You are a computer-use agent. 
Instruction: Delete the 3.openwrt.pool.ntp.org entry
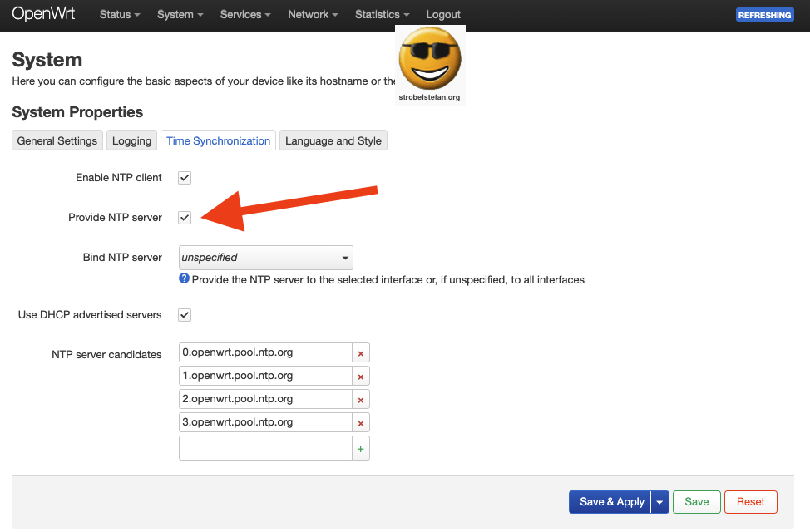[x=361, y=423]
